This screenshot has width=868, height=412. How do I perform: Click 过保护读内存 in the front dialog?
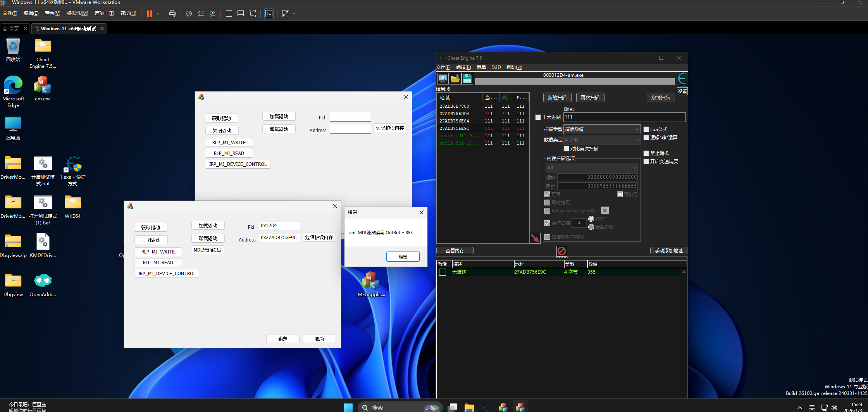point(319,237)
